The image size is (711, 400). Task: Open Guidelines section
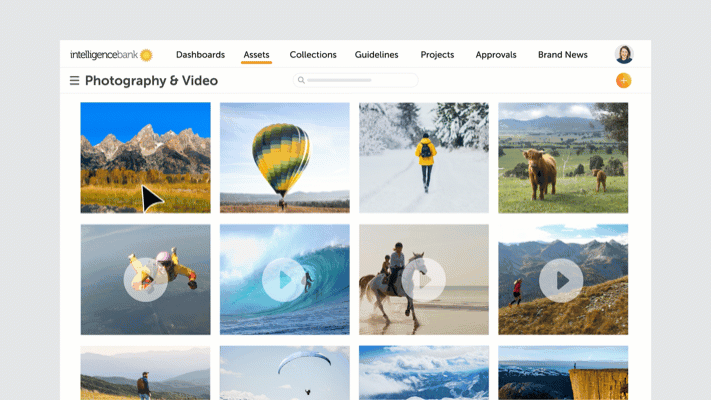click(x=376, y=55)
